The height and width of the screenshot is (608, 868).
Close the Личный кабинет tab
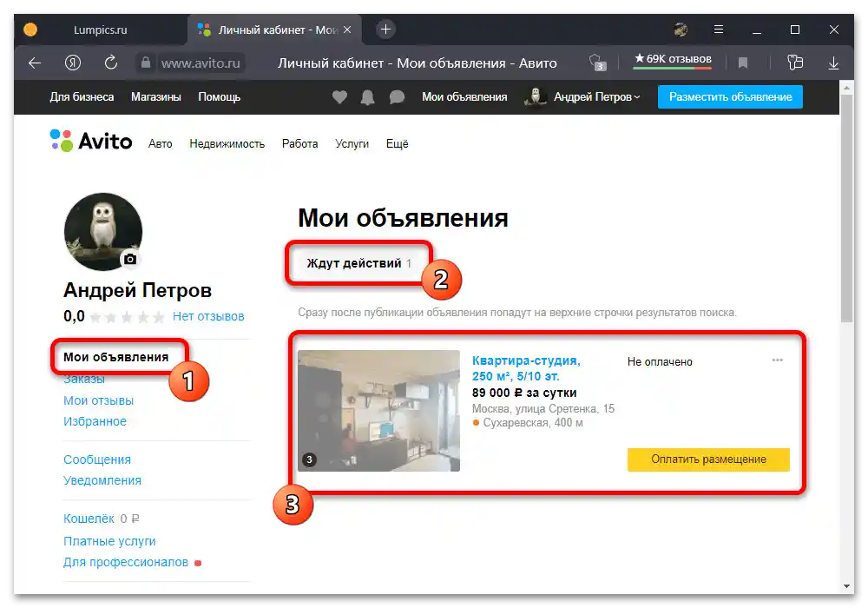pyautogui.click(x=347, y=30)
